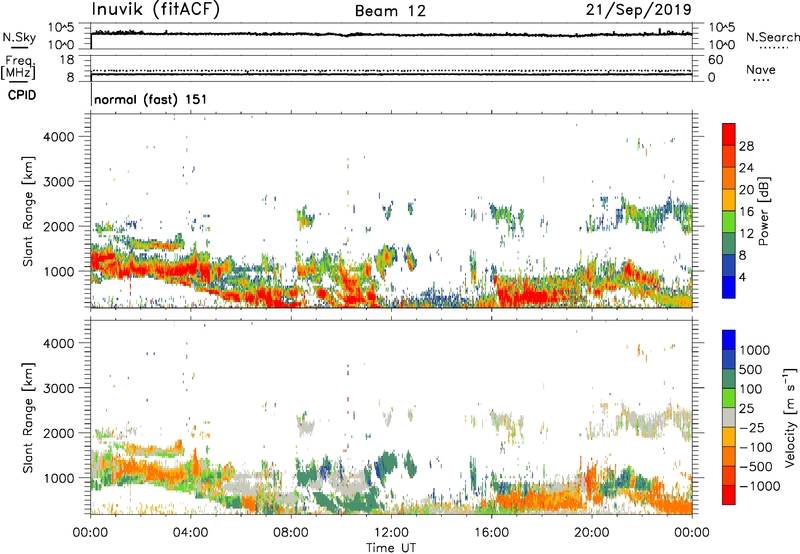Click the 4000 km tick on the power panel
This screenshot has height=554, width=800.
coord(59,137)
